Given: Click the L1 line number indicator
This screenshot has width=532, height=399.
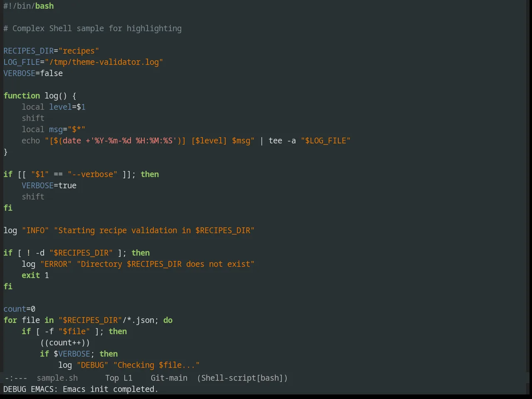Looking at the screenshot, I should pyautogui.click(x=128, y=378).
